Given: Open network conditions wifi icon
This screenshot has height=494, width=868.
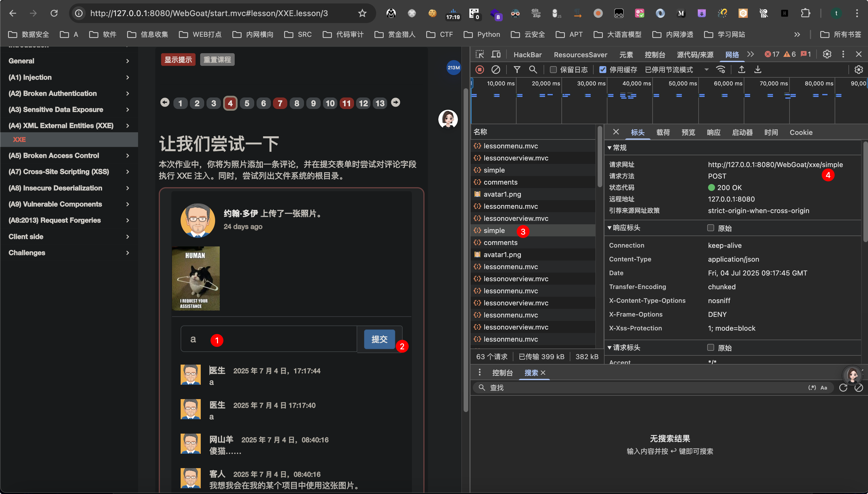Looking at the screenshot, I should pyautogui.click(x=721, y=70).
